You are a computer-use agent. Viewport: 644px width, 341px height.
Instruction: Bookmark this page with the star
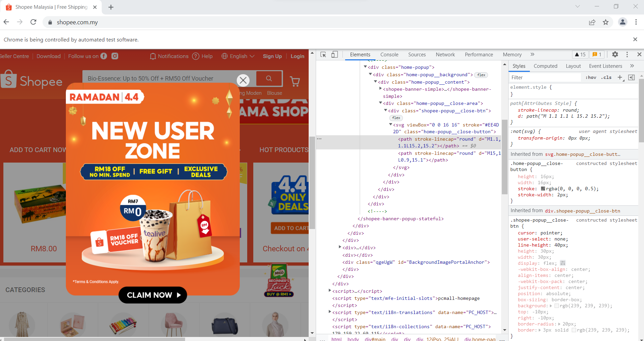[x=606, y=22]
